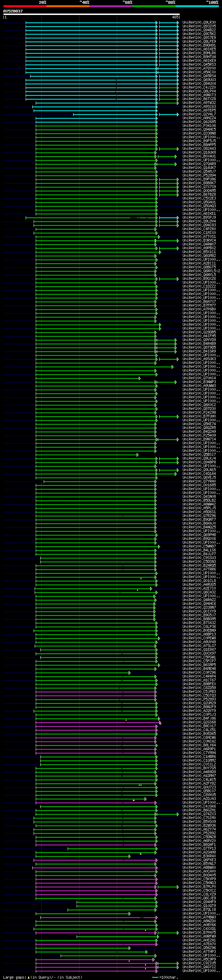Select the UniRef100_B6TXZ8 label

coord(199,99)
